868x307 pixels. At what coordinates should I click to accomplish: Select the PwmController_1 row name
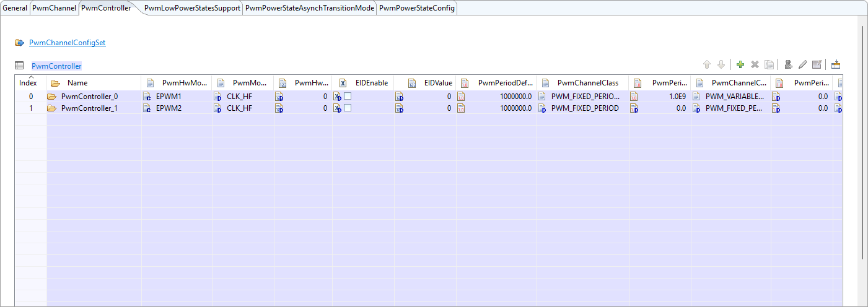[x=89, y=108]
